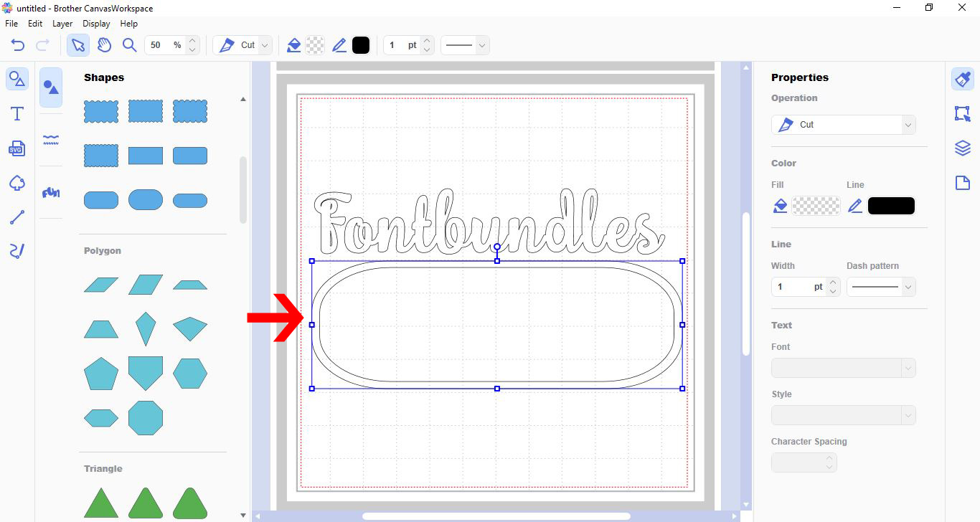Click the shapes list scroll up arrow
The width and height of the screenshot is (980, 522).
point(243,99)
